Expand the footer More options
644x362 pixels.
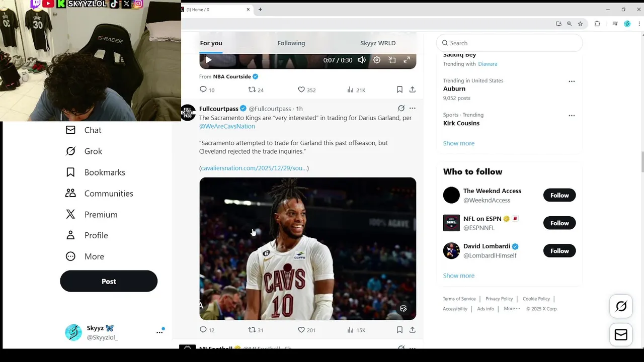tap(512, 309)
